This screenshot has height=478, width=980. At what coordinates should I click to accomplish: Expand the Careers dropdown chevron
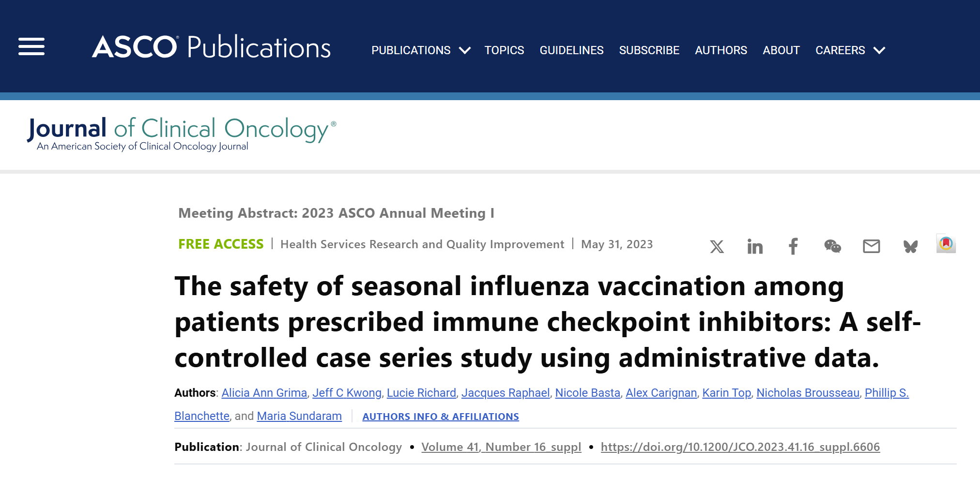[879, 50]
